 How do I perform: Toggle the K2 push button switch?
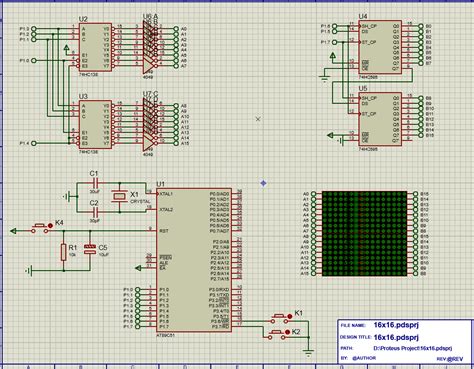coord(278,335)
